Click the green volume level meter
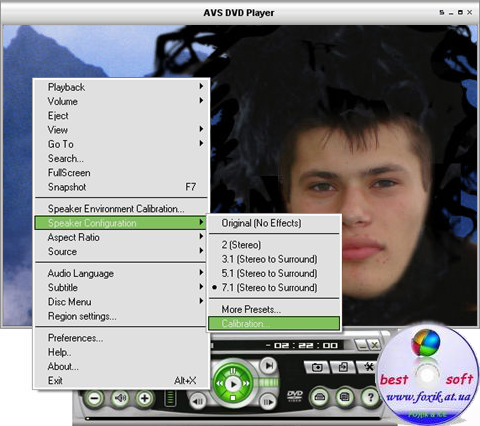Viewport: 480px width, 426px height. coord(170,398)
